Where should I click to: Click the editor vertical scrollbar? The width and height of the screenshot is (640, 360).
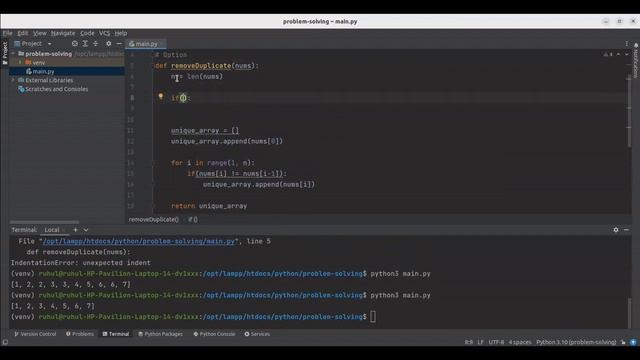coord(629,110)
